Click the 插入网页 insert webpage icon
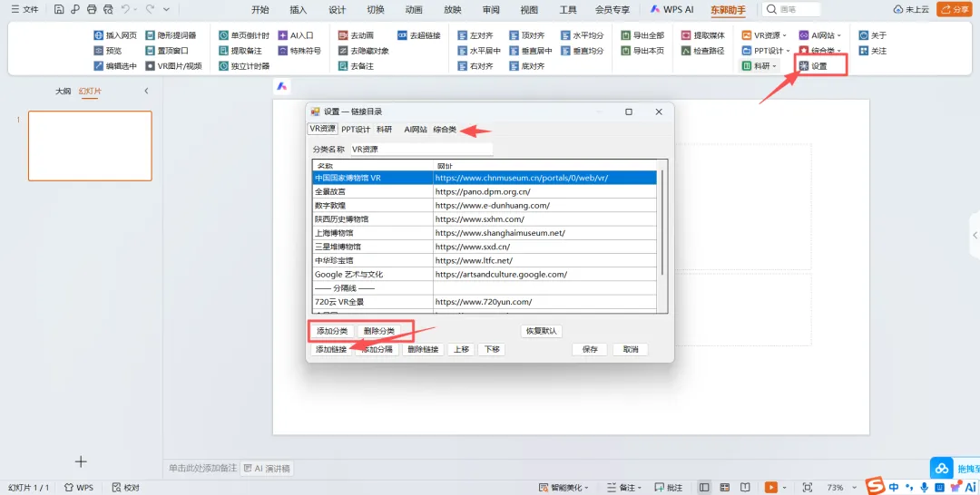Viewport: 980px width, 495px height. pos(99,35)
